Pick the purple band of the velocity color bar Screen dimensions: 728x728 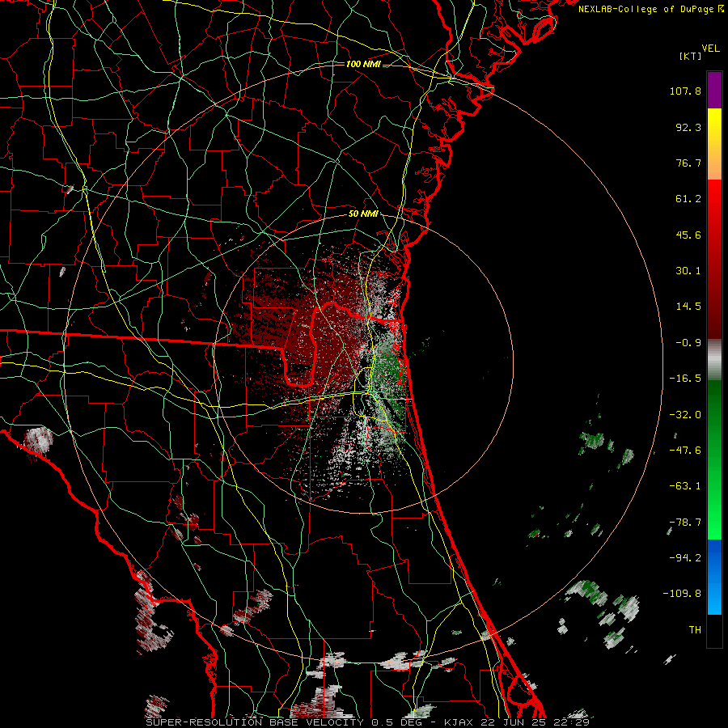point(714,90)
